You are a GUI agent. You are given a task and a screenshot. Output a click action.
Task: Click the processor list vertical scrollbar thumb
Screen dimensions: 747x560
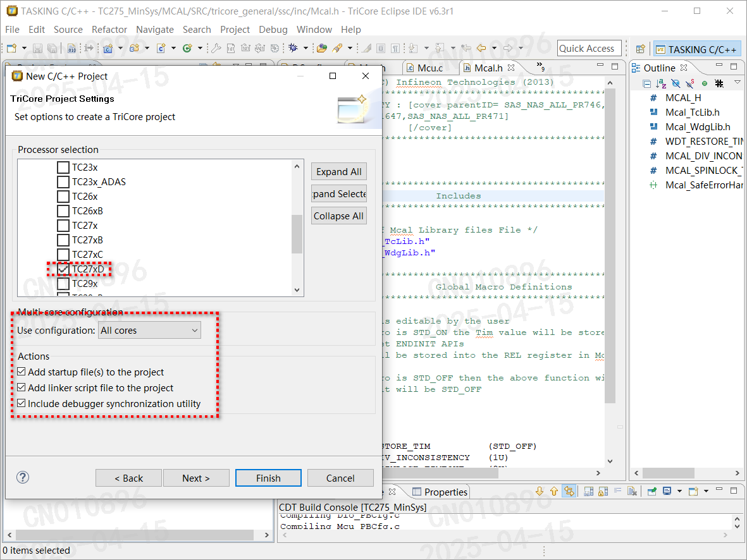pyautogui.click(x=297, y=234)
